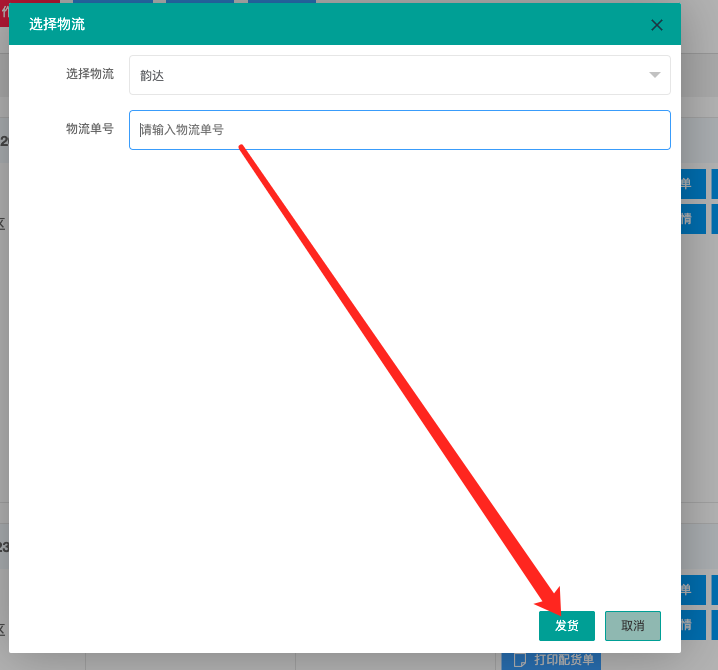Focus the 物流单号 tracking number input
Image resolution: width=718 pixels, height=670 pixels.
[x=399, y=130]
